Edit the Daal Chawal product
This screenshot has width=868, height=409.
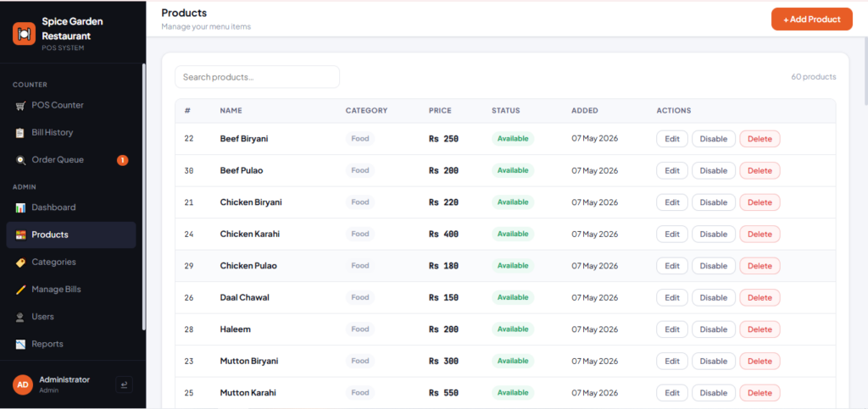(x=672, y=298)
